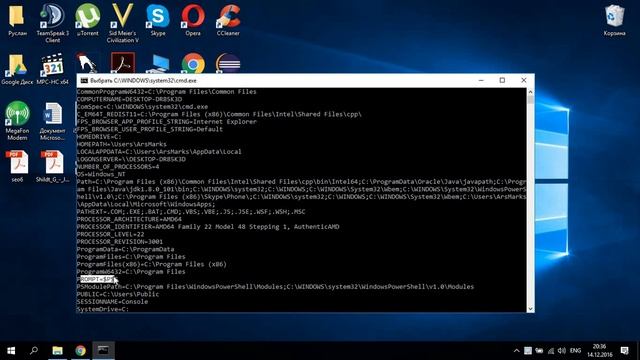Open the Корзина recycle bin
Viewport: 640px width, 360px height.
click(614, 20)
